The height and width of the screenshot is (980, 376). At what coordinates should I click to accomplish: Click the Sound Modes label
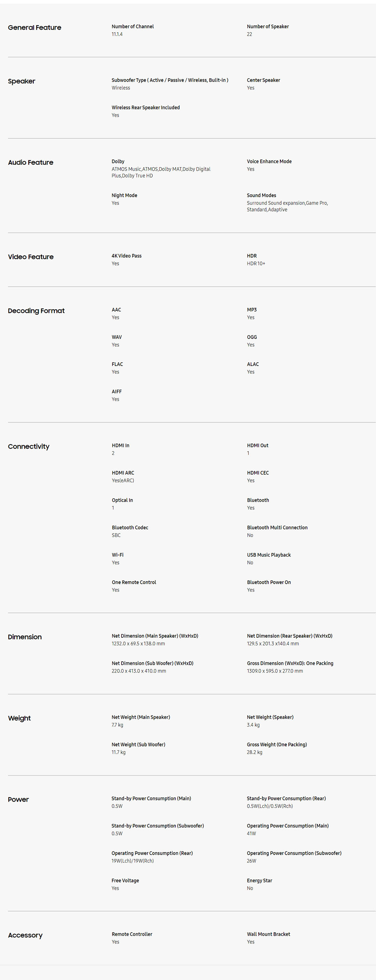coord(261,195)
